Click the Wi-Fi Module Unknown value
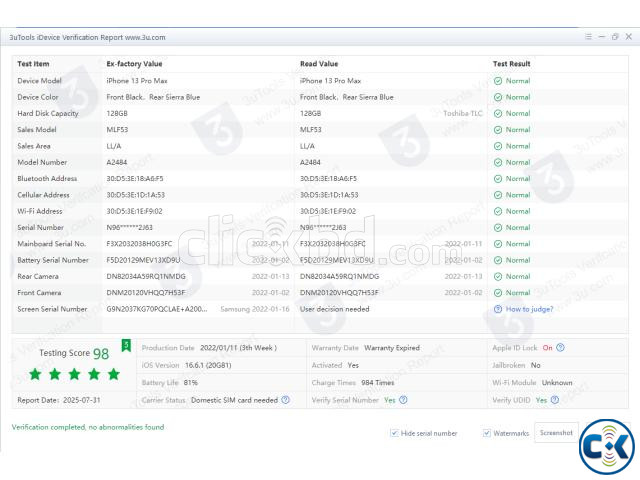 pos(557,383)
